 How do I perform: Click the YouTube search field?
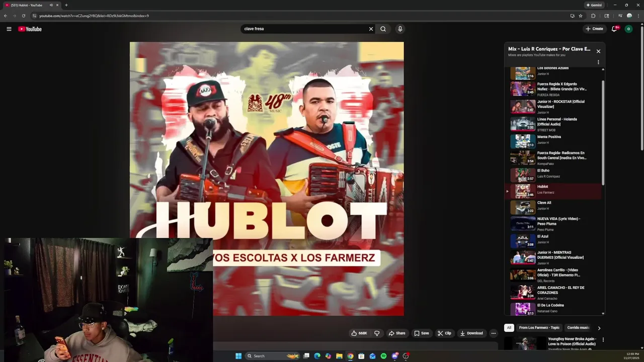pyautogui.click(x=304, y=29)
